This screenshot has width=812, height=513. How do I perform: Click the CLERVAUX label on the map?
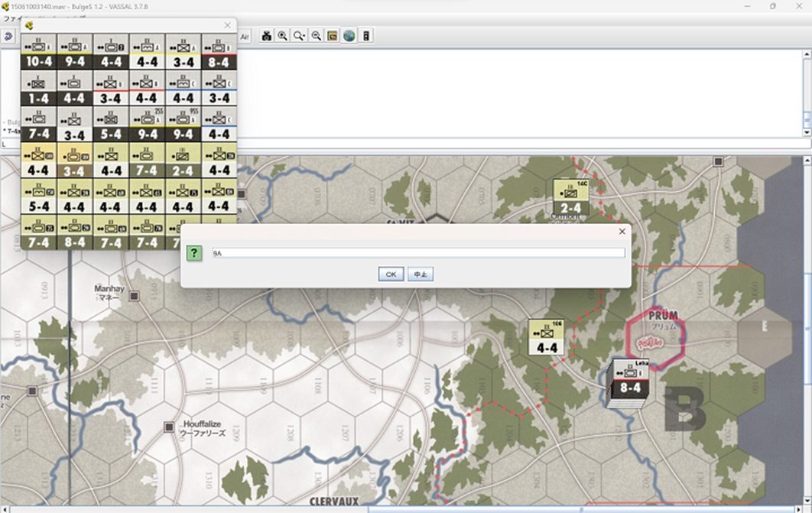(333, 501)
